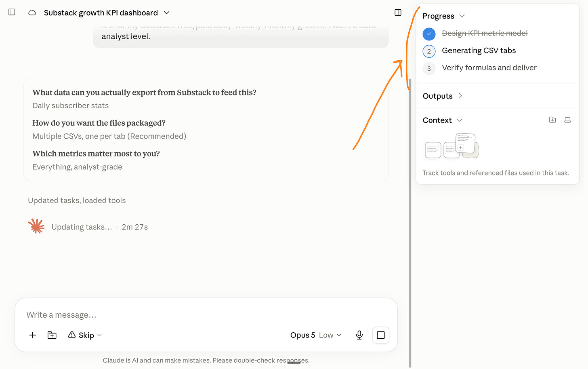Click the step 2 number circle

pos(429,51)
